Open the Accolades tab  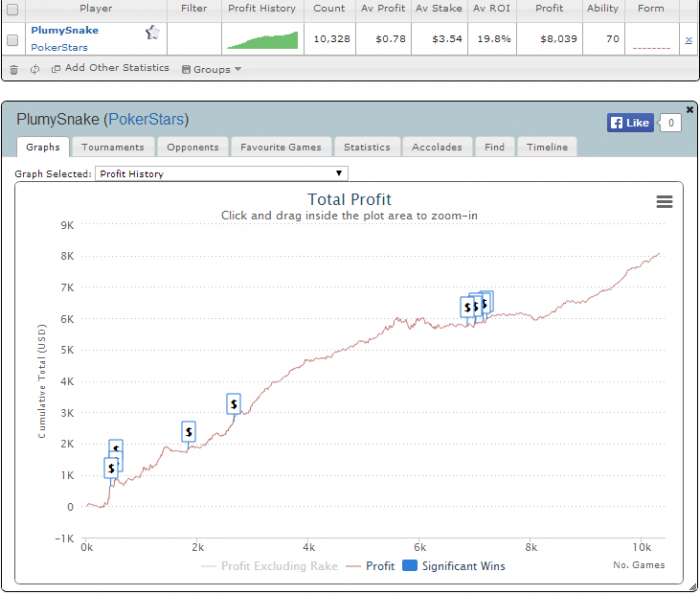(x=437, y=147)
